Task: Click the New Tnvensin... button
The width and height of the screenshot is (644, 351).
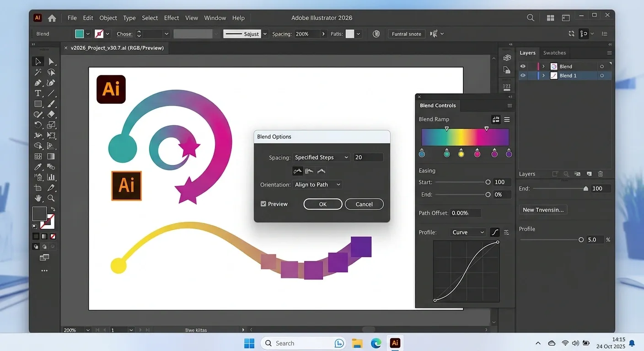Action: pos(543,210)
